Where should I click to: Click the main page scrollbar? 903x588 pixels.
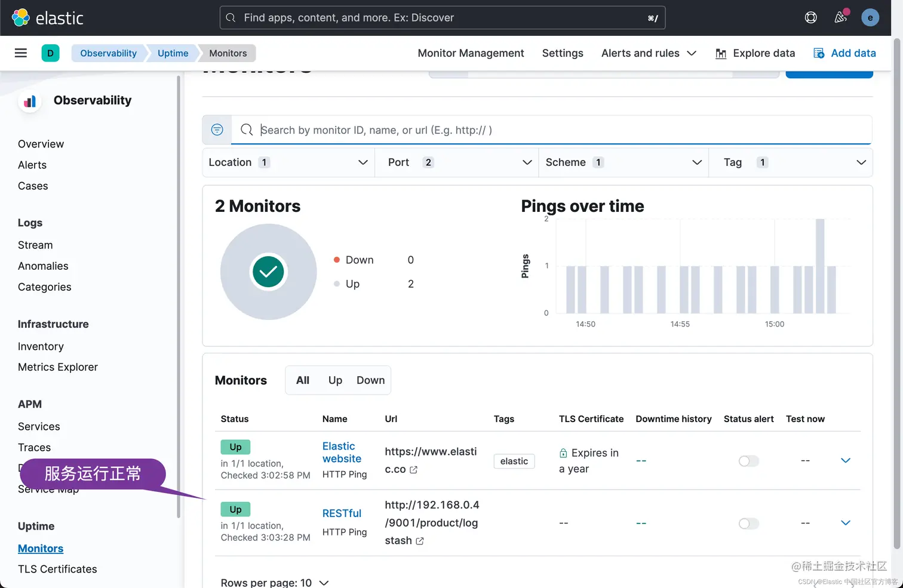896,294
